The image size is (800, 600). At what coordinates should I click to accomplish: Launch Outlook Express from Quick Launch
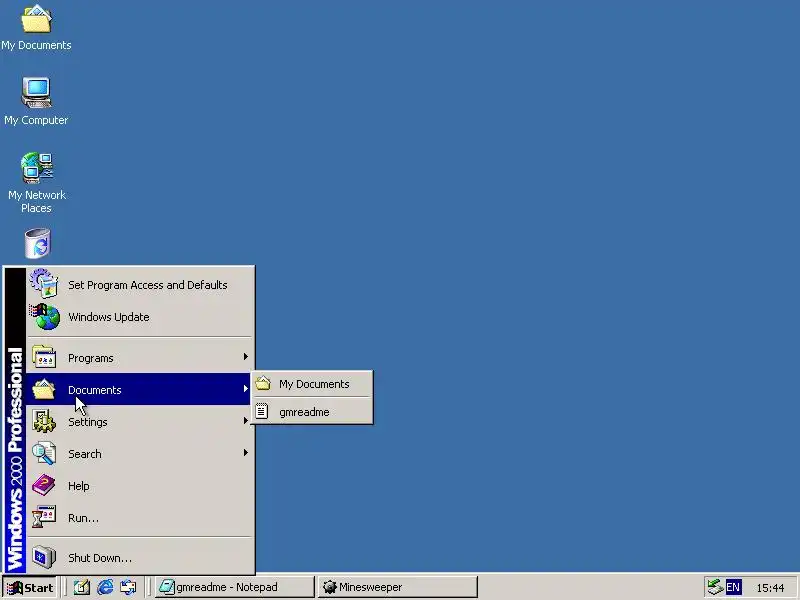click(x=129, y=587)
